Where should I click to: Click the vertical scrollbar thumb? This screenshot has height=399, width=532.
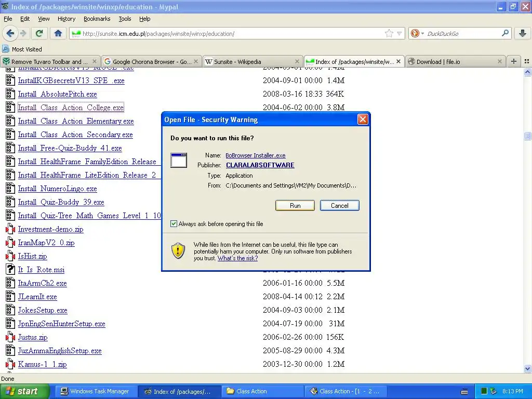click(x=527, y=136)
